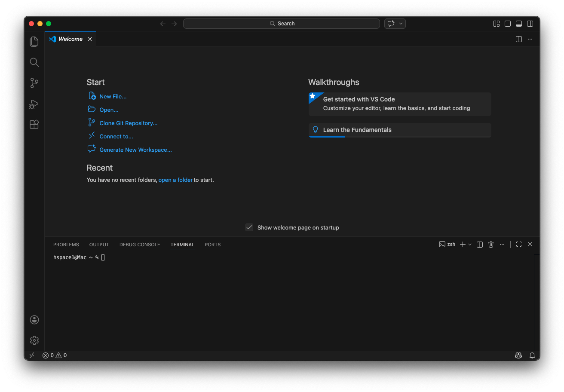Click the open a folder link
The image size is (564, 392).
click(x=175, y=180)
